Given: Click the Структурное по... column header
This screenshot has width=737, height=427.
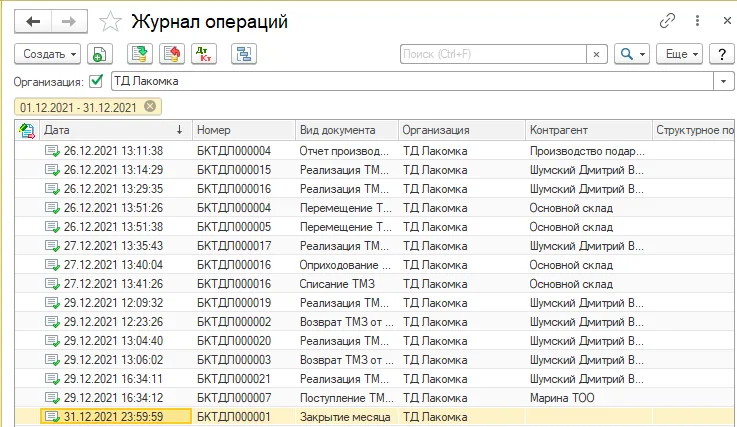Looking at the screenshot, I should pyautogui.click(x=694, y=130).
